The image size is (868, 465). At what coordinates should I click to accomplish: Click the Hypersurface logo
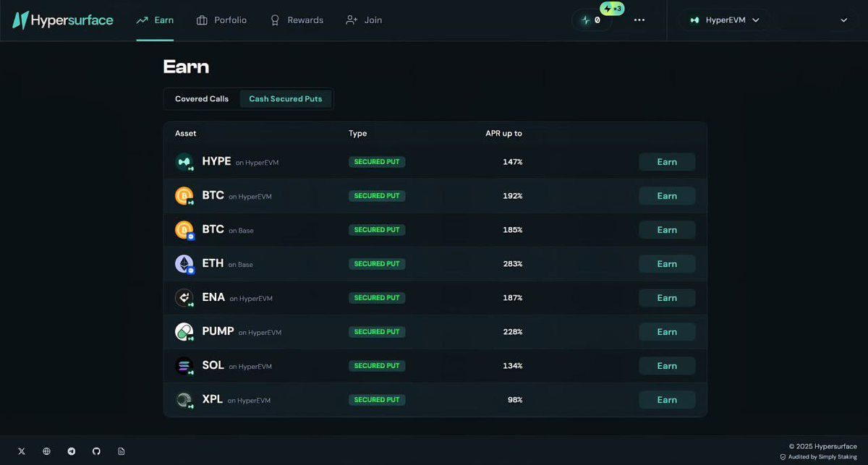pos(63,20)
